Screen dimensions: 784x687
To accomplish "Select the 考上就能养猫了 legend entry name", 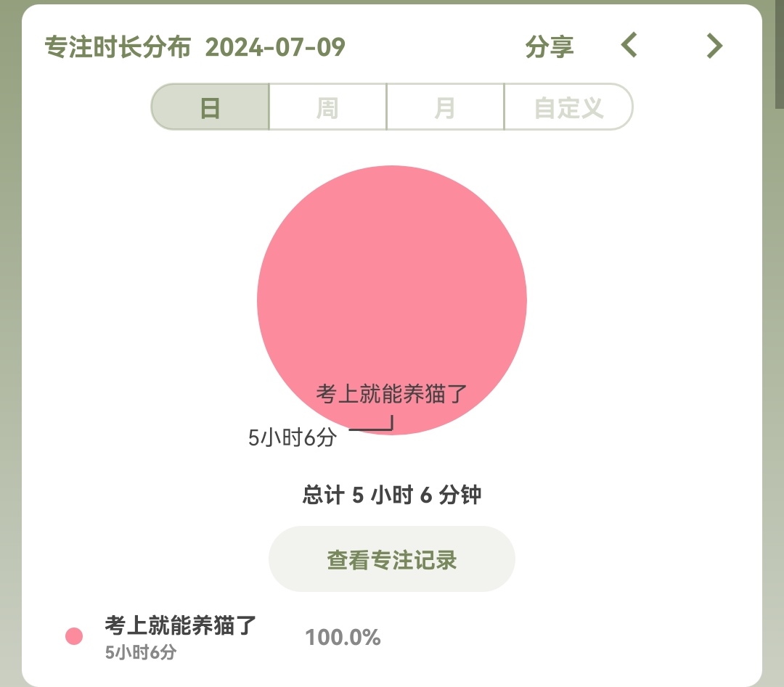I will [x=181, y=625].
